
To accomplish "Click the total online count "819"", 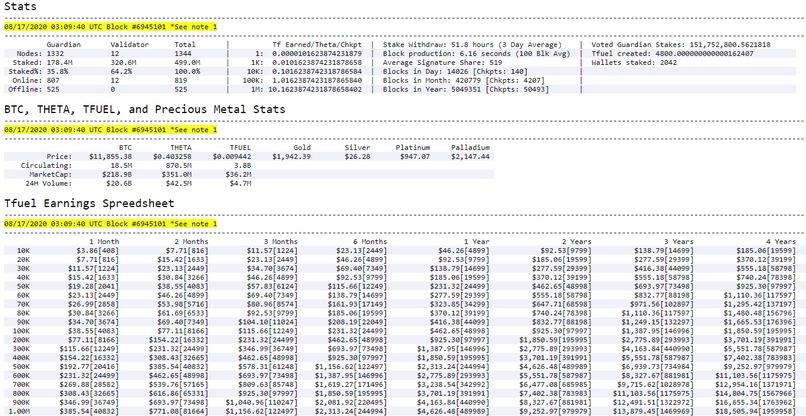I will pyautogui.click(x=181, y=80).
